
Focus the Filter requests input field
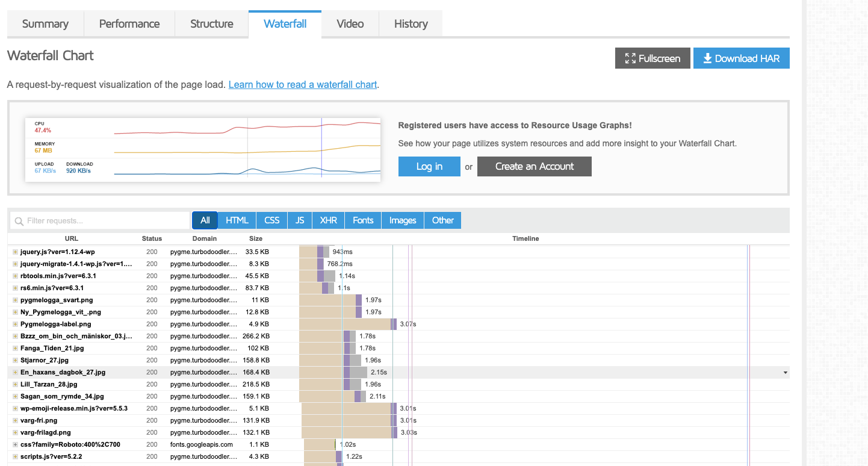pyautogui.click(x=99, y=221)
